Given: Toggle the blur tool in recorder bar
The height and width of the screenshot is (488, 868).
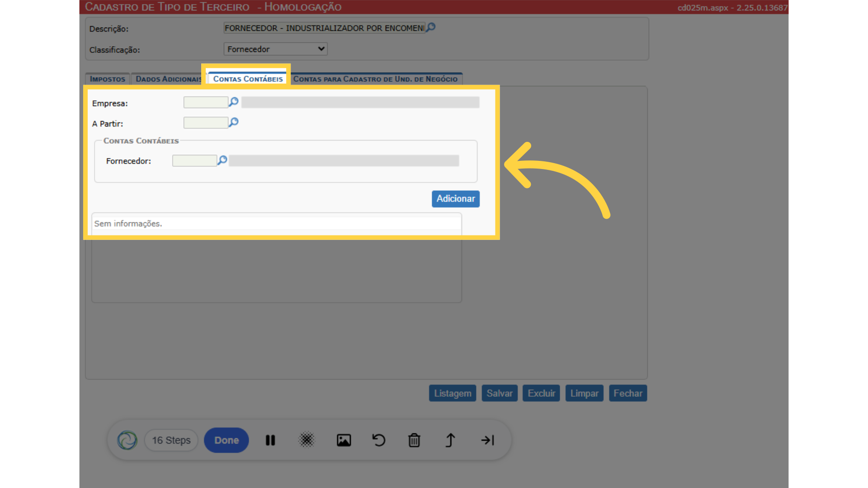Looking at the screenshot, I should tap(307, 440).
